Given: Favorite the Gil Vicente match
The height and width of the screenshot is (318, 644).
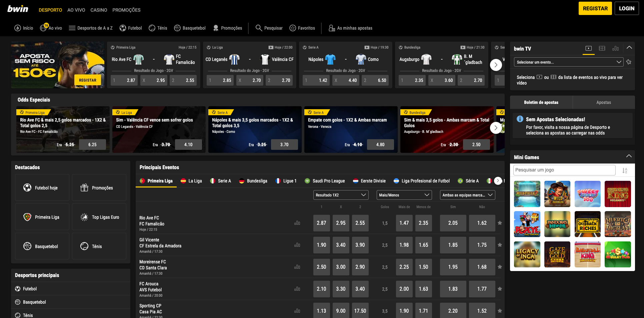Looking at the screenshot, I should (x=500, y=245).
